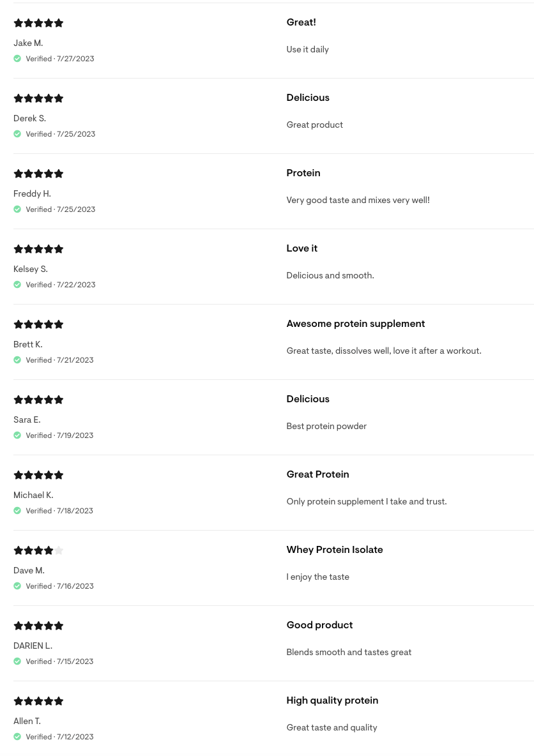
Task: Click "High quality protein" review heading
Action: coord(332,700)
